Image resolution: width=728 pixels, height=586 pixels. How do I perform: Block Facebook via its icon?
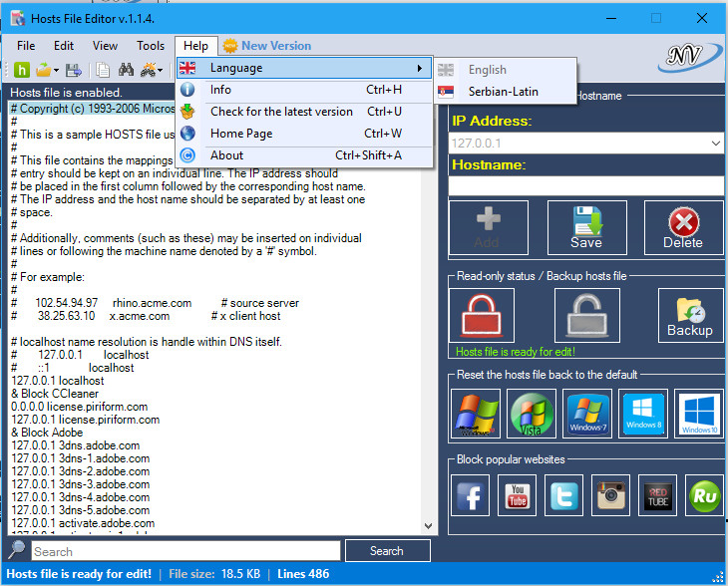[470, 495]
